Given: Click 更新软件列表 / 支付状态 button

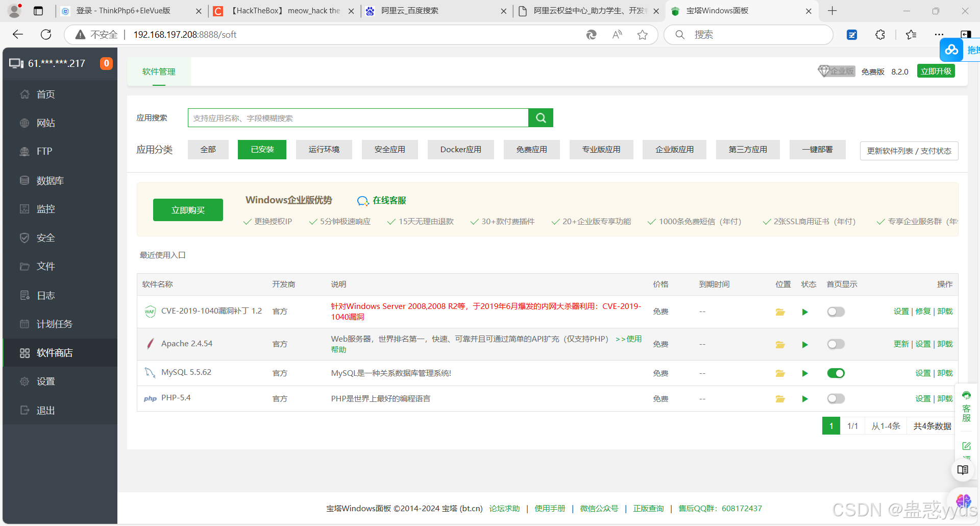Looking at the screenshot, I should pyautogui.click(x=909, y=151).
